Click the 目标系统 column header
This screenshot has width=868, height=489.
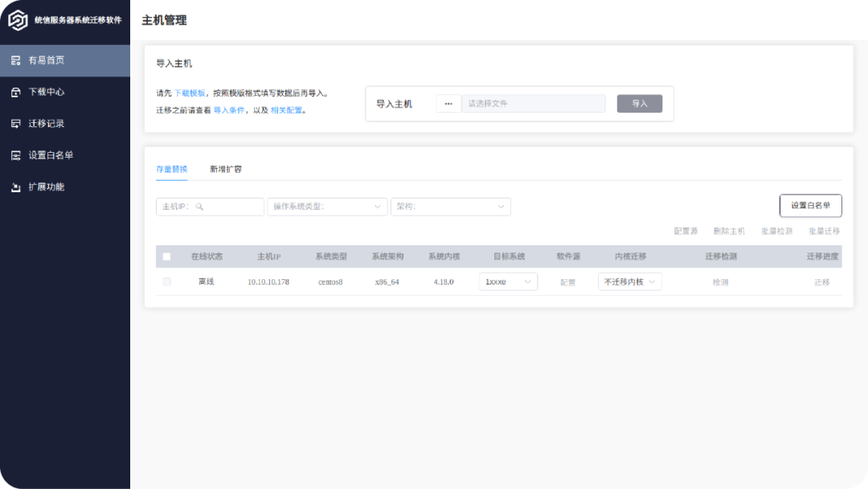(510, 257)
